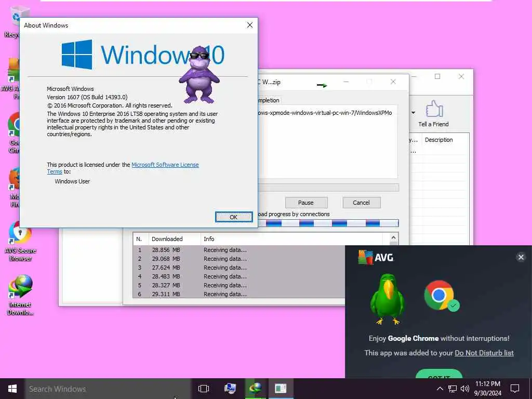The width and height of the screenshot is (532, 399).
Task: Open the Action Center notifications icon
Action: [515, 389]
